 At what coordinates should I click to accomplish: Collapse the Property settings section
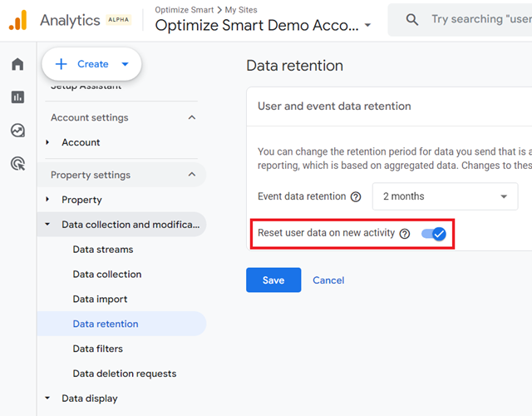(192, 175)
